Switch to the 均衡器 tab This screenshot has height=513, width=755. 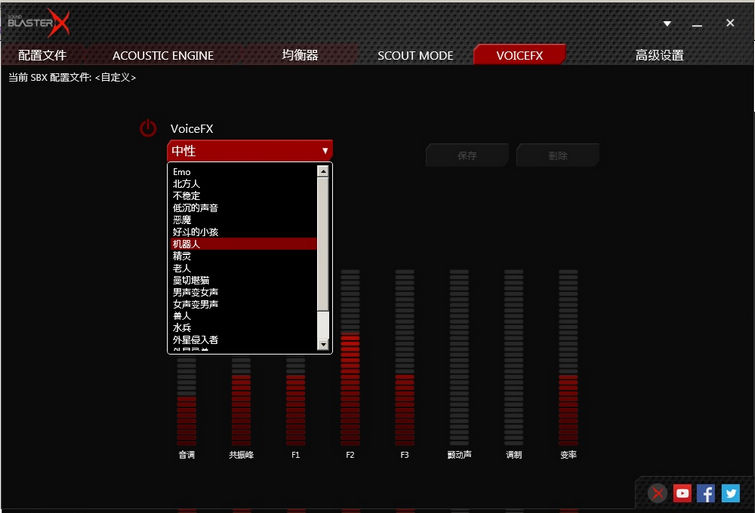(300, 55)
